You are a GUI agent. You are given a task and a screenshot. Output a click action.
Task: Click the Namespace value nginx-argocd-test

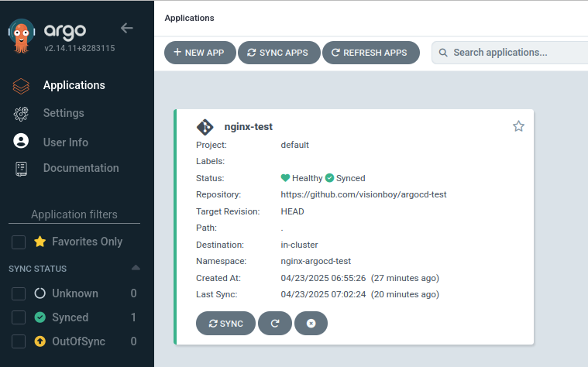click(x=316, y=261)
